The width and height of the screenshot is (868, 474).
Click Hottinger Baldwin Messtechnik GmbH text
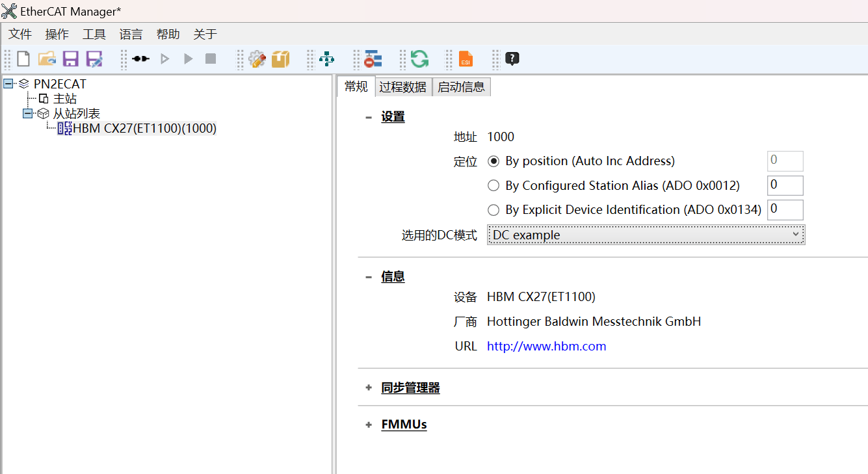click(594, 322)
